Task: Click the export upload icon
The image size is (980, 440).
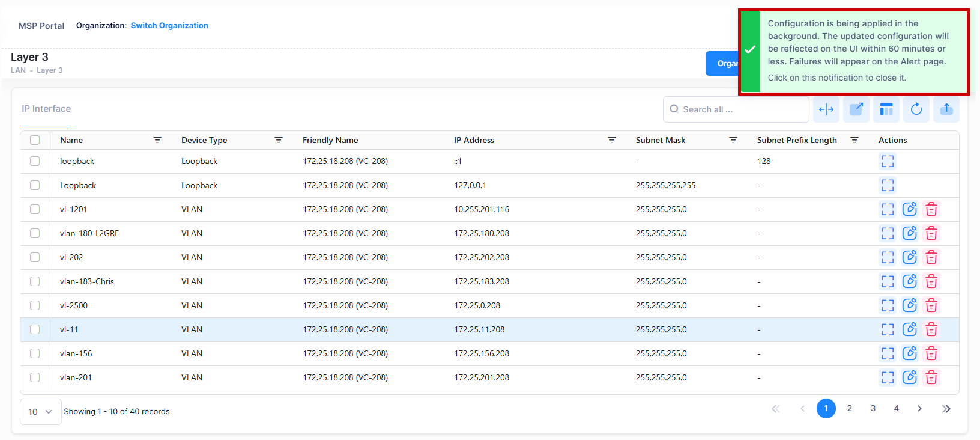Action: coord(946,109)
